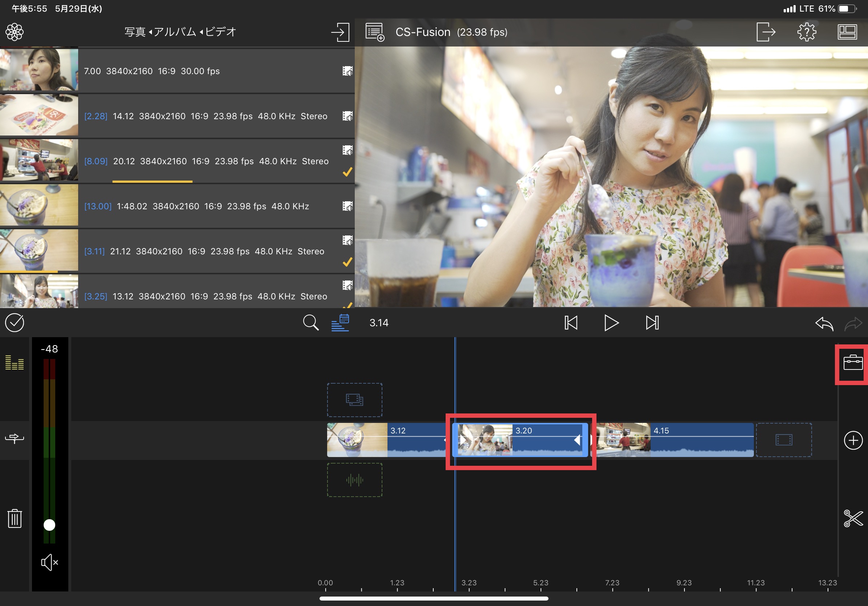Open the photos source flower icon

point(15,32)
